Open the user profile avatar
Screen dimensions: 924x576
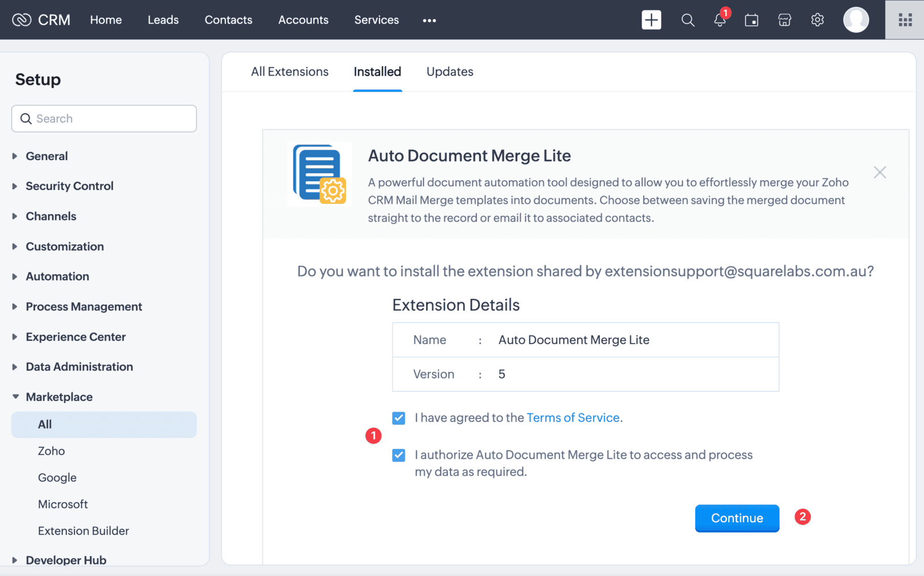(x=856, y=20)
